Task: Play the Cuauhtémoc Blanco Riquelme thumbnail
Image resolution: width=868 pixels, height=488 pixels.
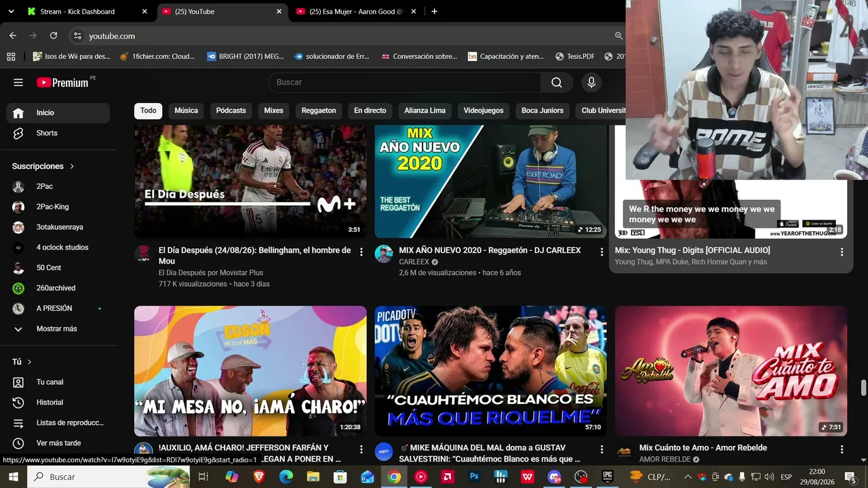Action: (x=491, y=371)
